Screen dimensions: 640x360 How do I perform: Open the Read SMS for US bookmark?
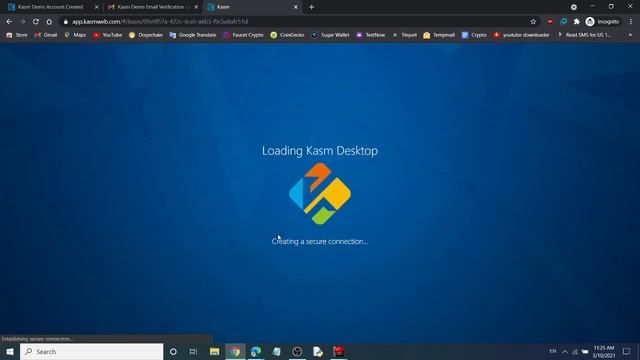pyautogui.click(x=584, y=35)
